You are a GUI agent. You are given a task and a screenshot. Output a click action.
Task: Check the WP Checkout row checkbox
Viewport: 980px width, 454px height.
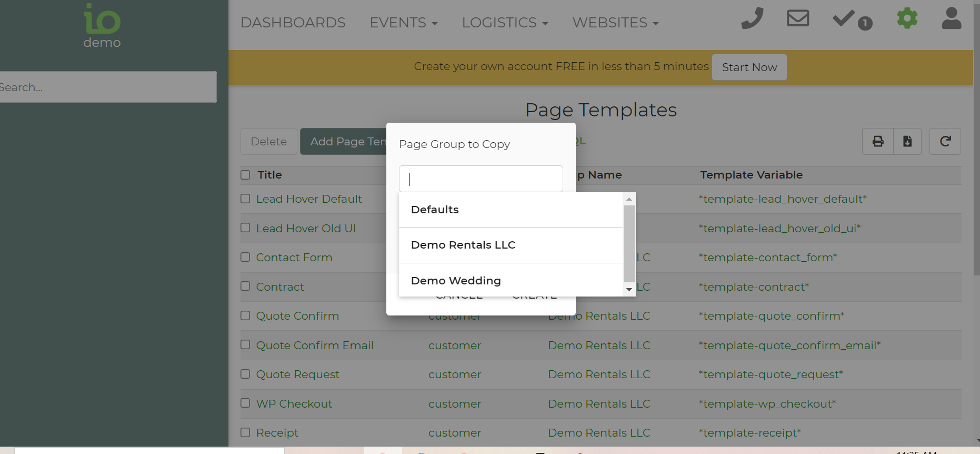coord(245,403)
